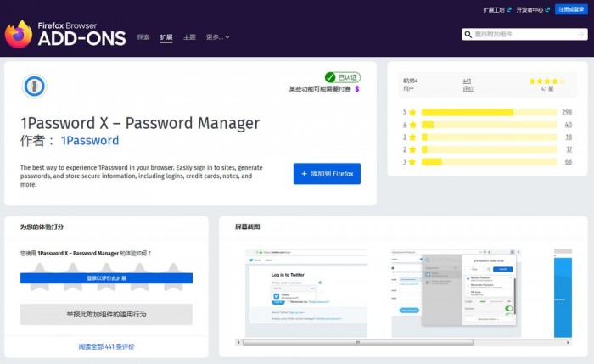Click in the add-on search field
The height and width of the screenshot is (364, 594).
525,35
